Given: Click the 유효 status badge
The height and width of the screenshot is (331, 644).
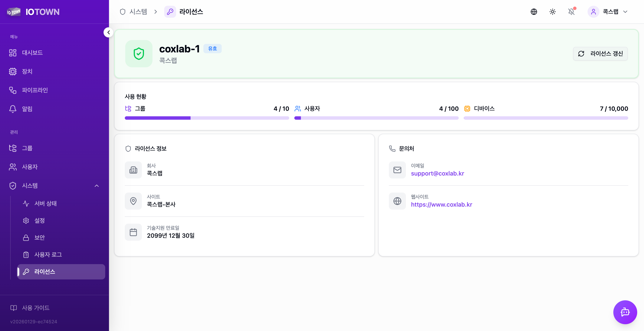Looking at the screenshot, I should tap(213, 49).
